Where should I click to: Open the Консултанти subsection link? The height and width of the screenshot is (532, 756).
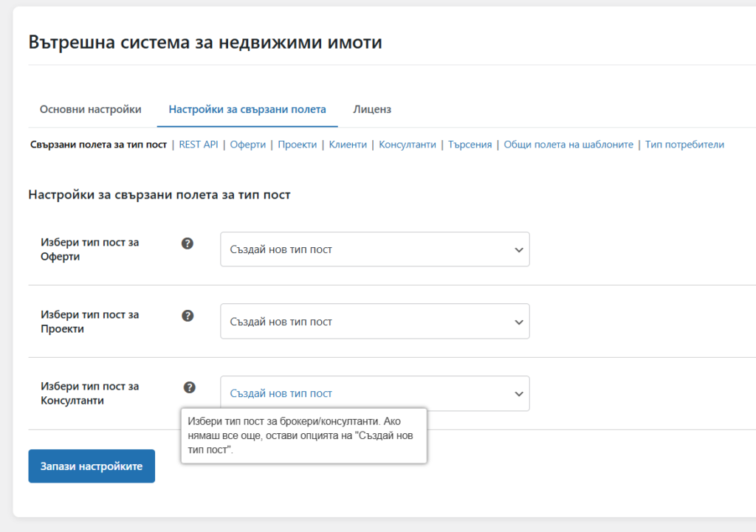[408, 145]
